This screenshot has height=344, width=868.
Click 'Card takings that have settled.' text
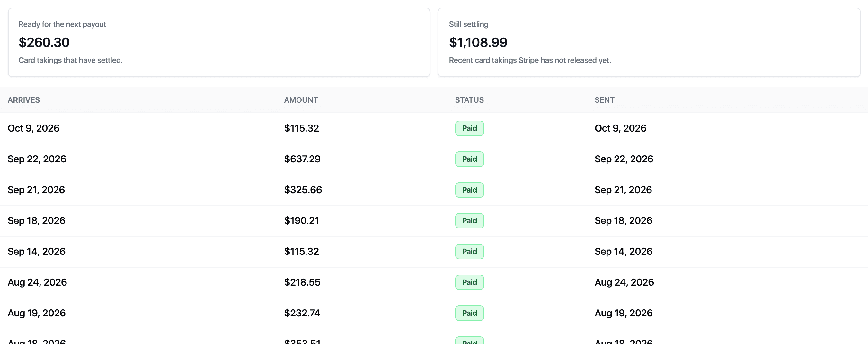(x=70, y=60)
